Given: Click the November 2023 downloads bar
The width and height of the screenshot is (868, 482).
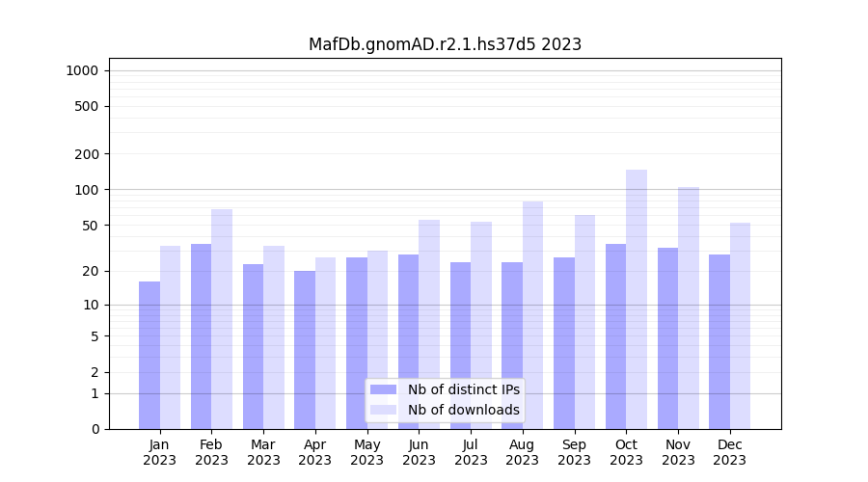Looking at the screenshot, I should coord(689,308).
